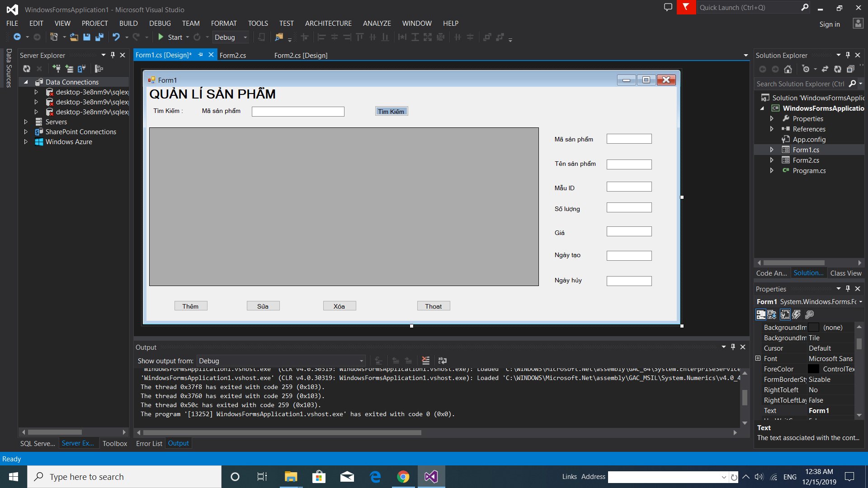
Task: Refresh the Server Explorer list
Action: (x=27, y=69)
